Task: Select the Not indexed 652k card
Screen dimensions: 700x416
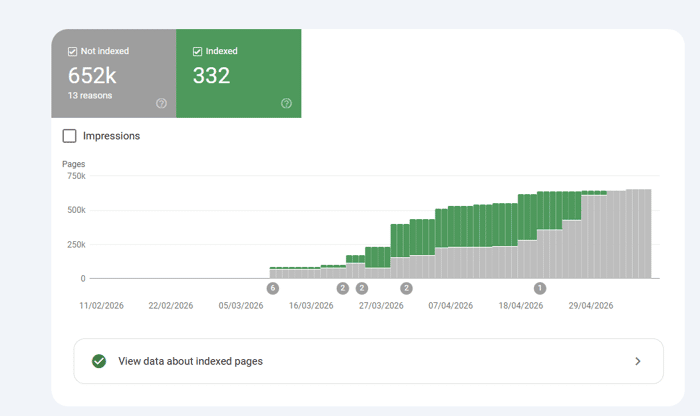Action: click(114, 74)
